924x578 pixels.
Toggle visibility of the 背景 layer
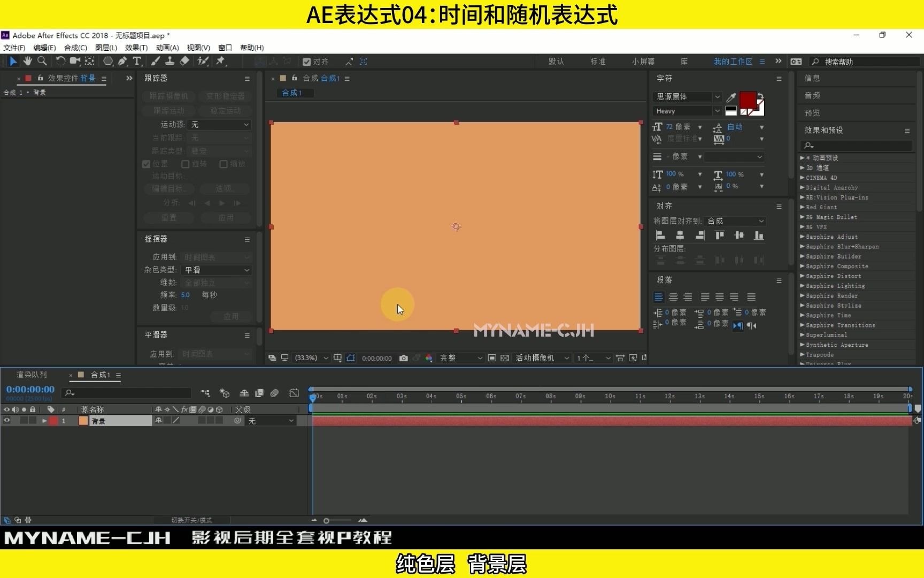click(x=7, y=421)
